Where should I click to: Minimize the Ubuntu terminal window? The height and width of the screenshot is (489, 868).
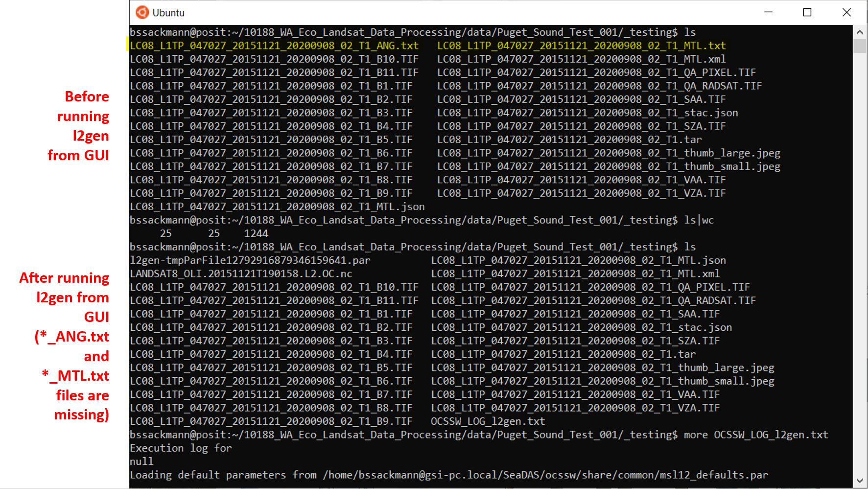click(768, 12)
